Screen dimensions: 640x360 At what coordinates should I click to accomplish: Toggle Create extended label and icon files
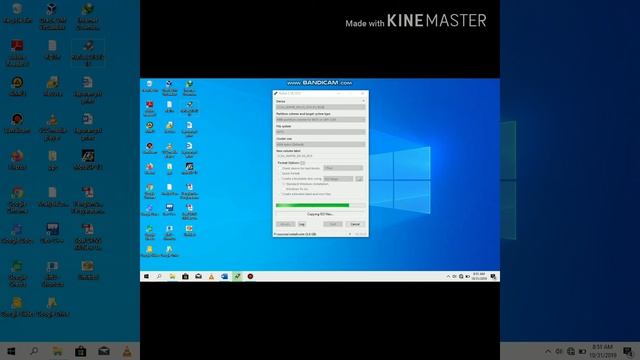(x=280, y=194)
